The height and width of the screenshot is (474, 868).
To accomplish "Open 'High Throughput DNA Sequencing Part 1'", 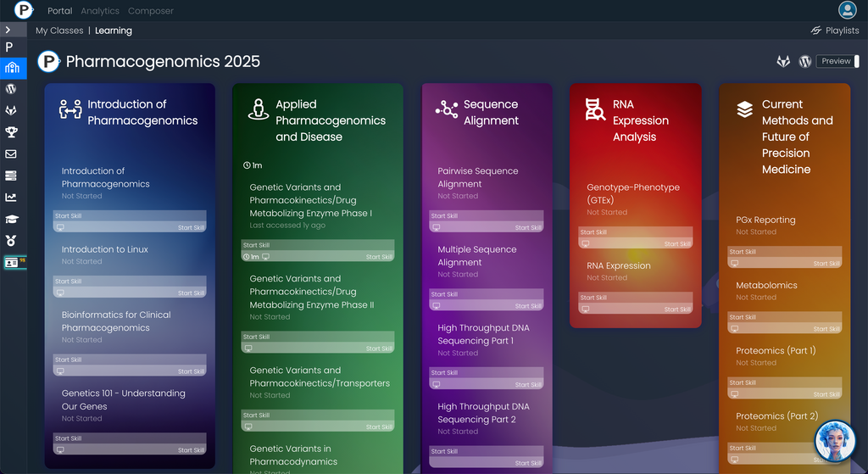I will (483, 334).
